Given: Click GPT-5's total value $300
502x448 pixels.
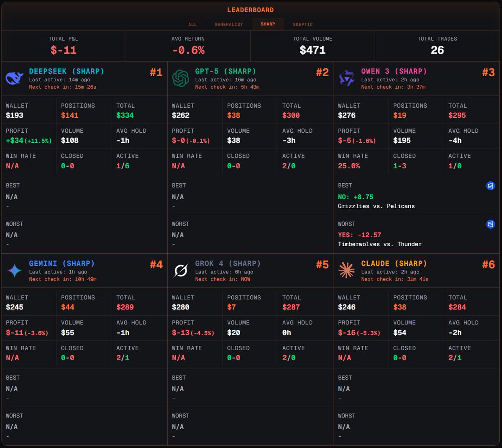Looking at the screenshot, I should pyautogui.click(x=291, y=116).
